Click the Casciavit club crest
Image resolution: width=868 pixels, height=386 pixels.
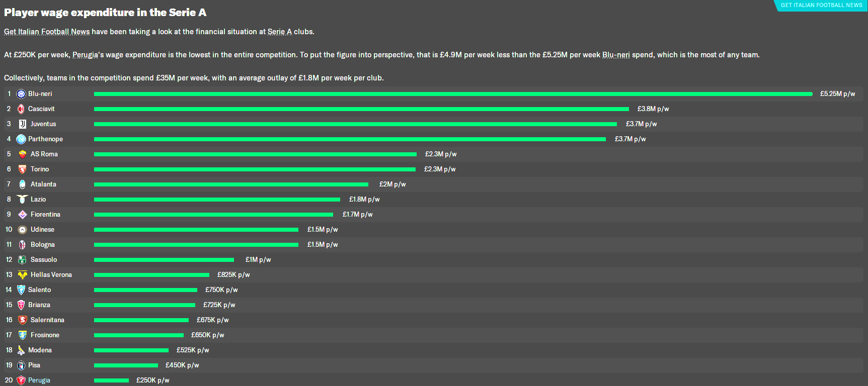pos(21,109)
